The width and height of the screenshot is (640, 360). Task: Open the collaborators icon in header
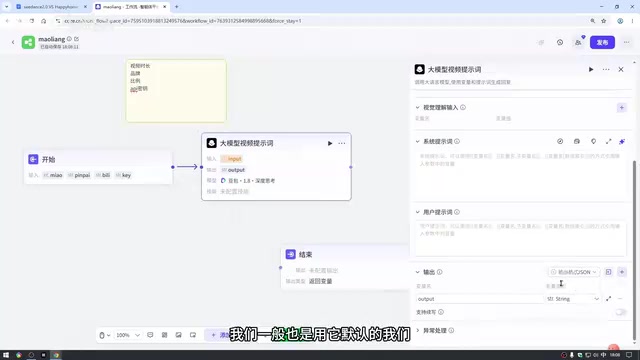click(578, 42)
